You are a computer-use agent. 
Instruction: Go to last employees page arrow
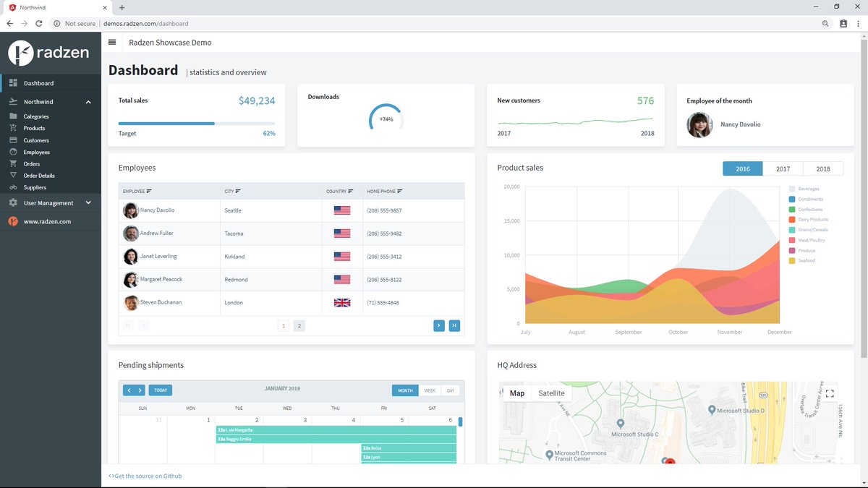click(x=454, y=325)
